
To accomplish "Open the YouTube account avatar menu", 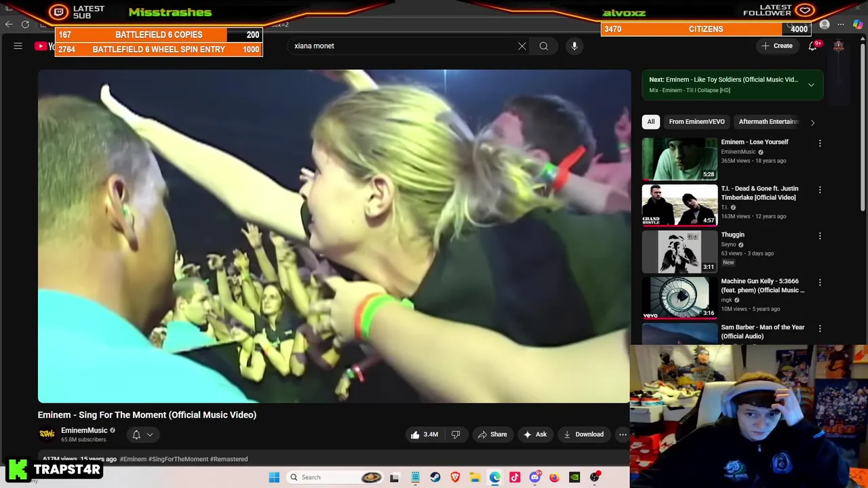I will [839, 46].
